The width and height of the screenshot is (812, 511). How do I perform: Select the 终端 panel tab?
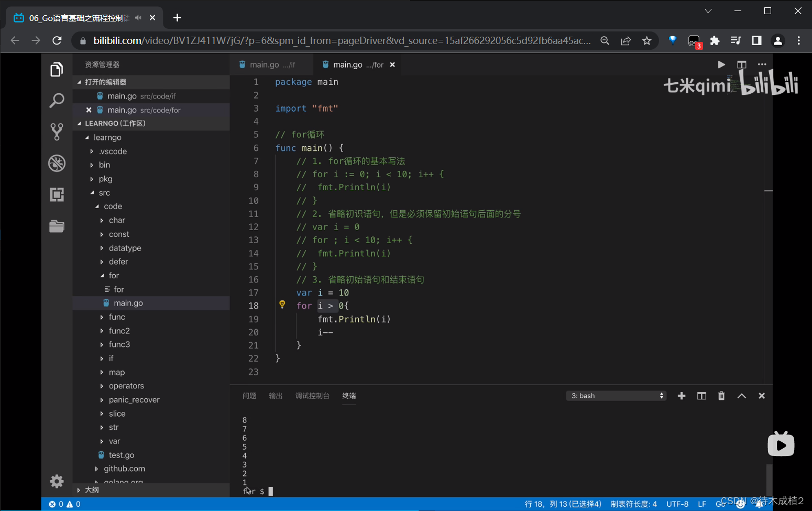349,396
